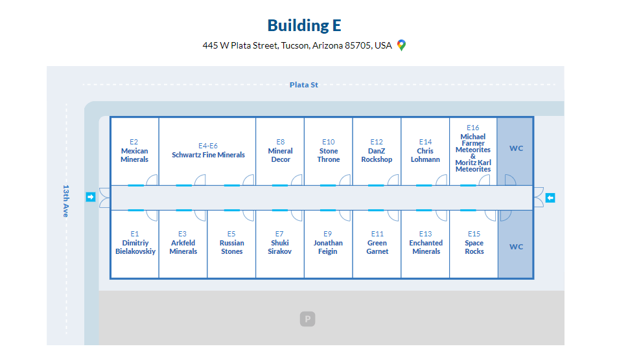
Task: Click the west entrance arrow icon
Action: click(x=91, y=197)
